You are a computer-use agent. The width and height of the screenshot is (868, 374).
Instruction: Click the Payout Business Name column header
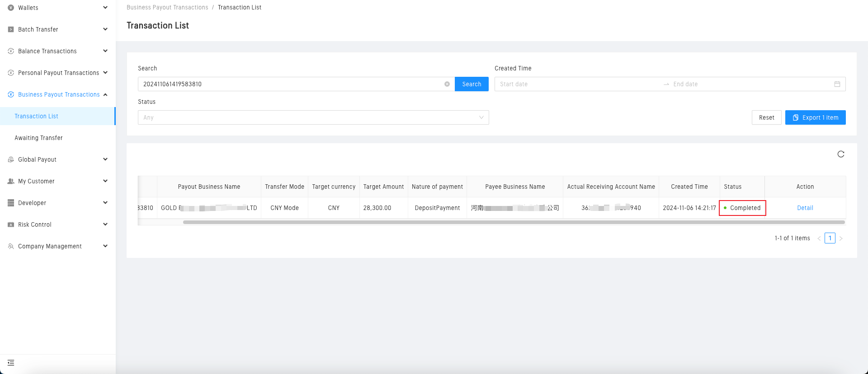coord(209,187)
